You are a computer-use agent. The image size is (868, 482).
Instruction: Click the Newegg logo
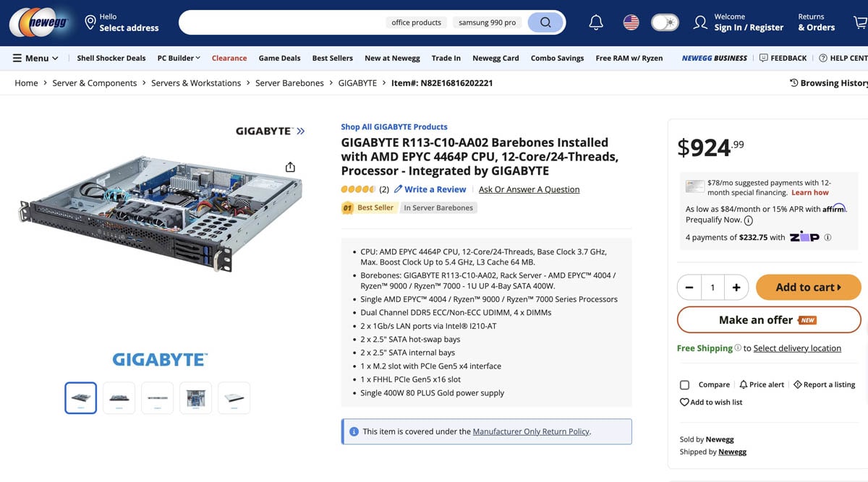coord(39,22)
